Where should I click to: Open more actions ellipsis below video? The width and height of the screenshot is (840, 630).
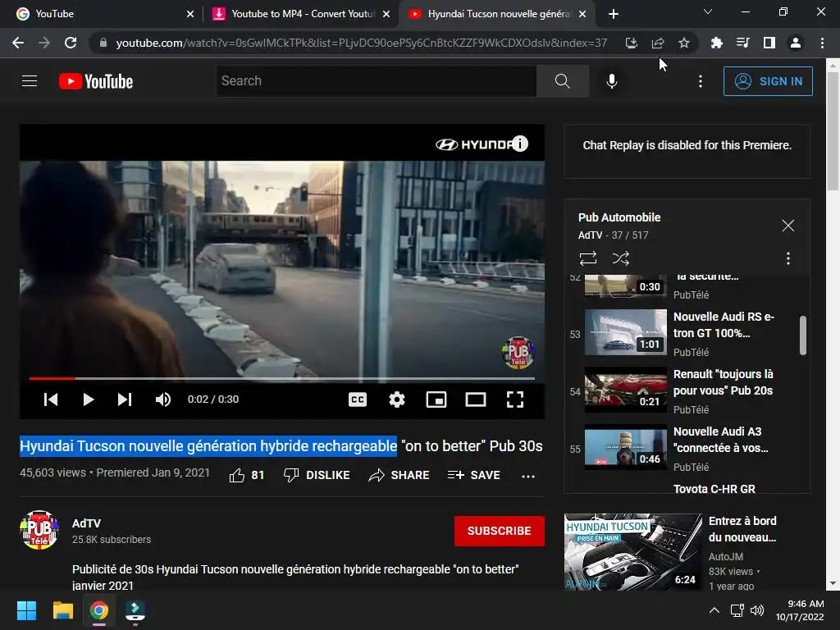pos(528,477)
